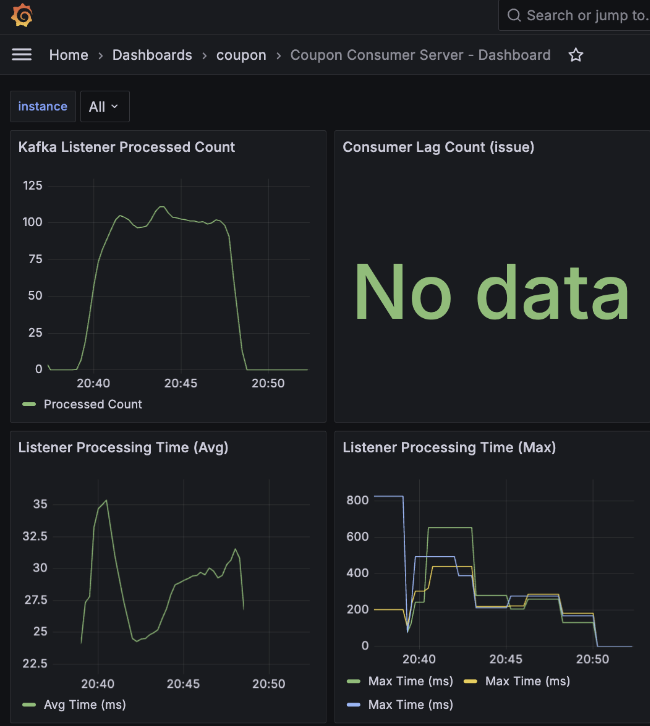Click the Coupon Consumer Server - Dashboard breadcrumb
Screen dimensions: 650x726
tap(420, 55)
